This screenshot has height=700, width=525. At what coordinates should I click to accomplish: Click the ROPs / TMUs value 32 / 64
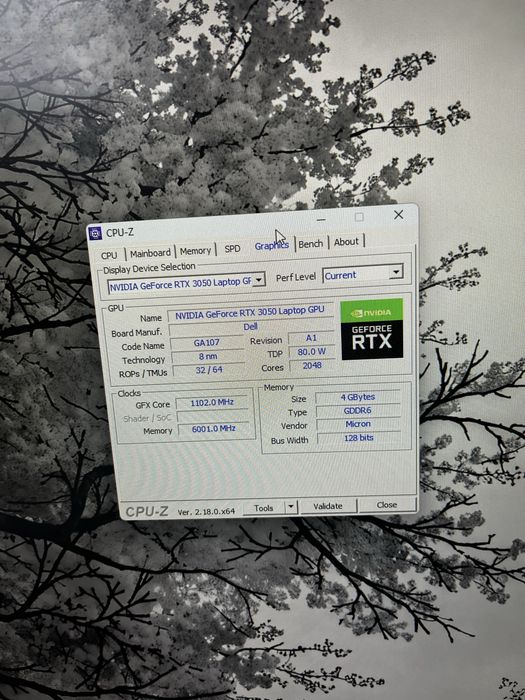(209, 370)
